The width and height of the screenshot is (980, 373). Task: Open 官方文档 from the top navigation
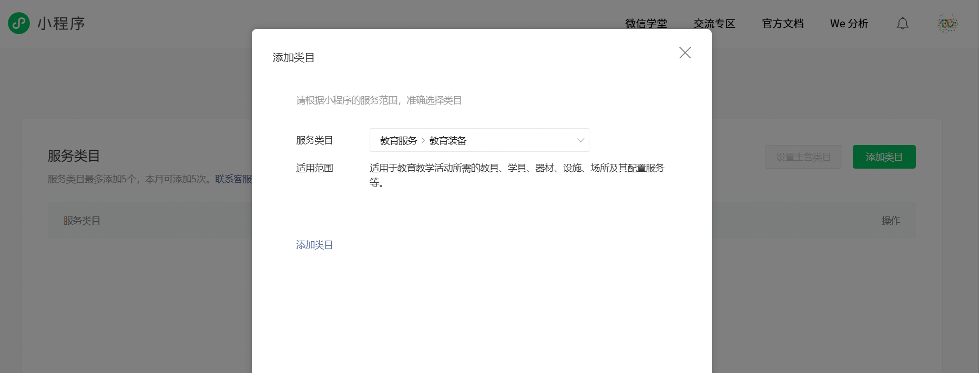(x=782, y=24)
